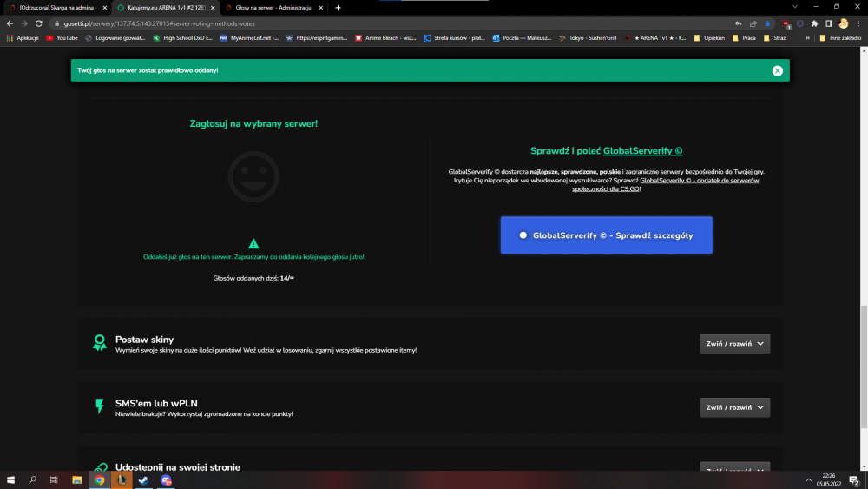Image resolution: width=868 pixels, height=489 pixels.
Task: Collapse or expand the "SMS'em lub wPLN" section
Action: [734, 407]
